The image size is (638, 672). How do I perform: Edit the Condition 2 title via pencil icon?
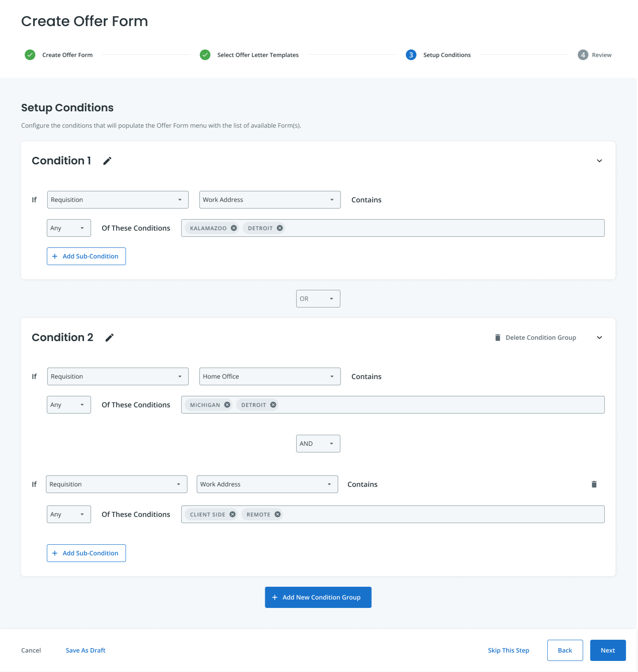pos(110,337)
